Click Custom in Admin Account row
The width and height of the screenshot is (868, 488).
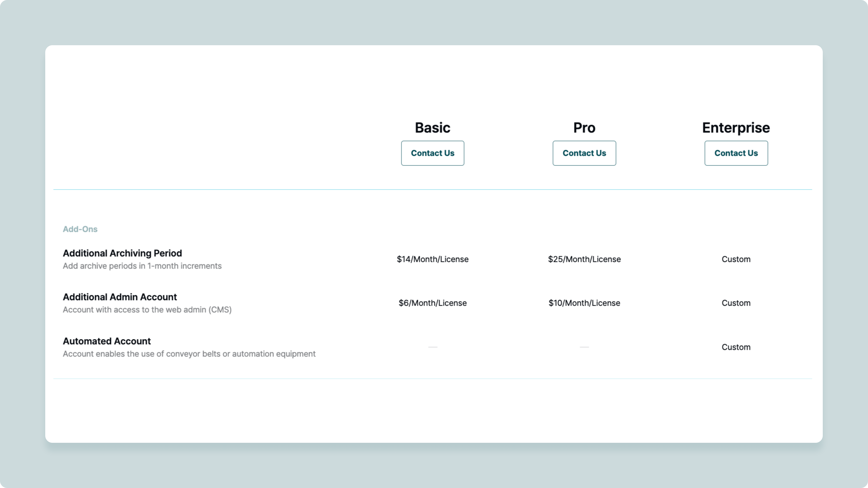point(736,303)
